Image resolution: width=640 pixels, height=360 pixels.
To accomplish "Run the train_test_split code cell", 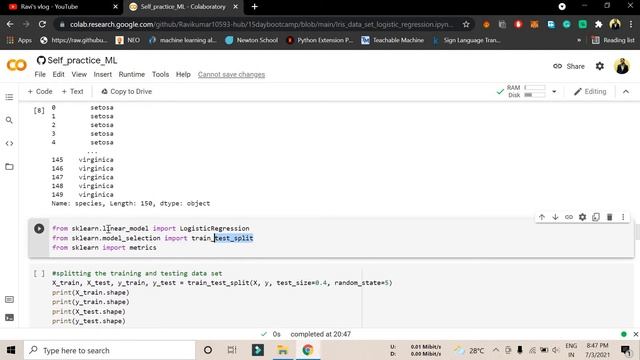I will [39, 273].
